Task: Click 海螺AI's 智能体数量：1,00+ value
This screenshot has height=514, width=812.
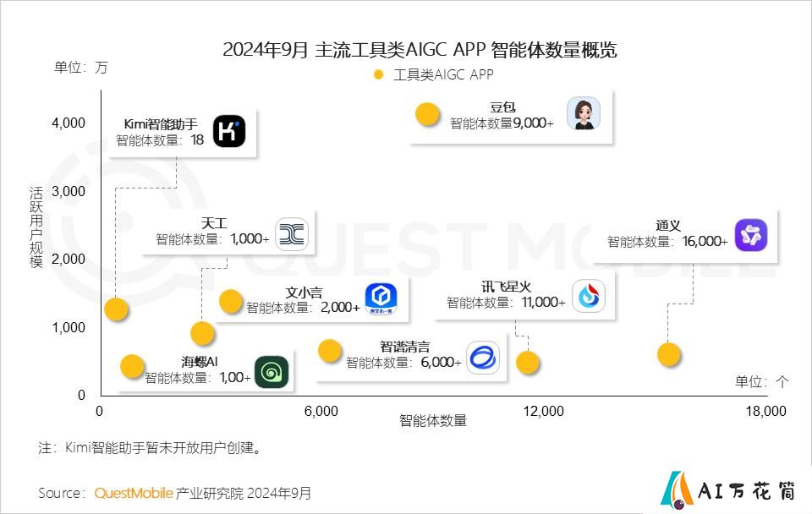Action: pyautogui.click(x=197, y=377)
